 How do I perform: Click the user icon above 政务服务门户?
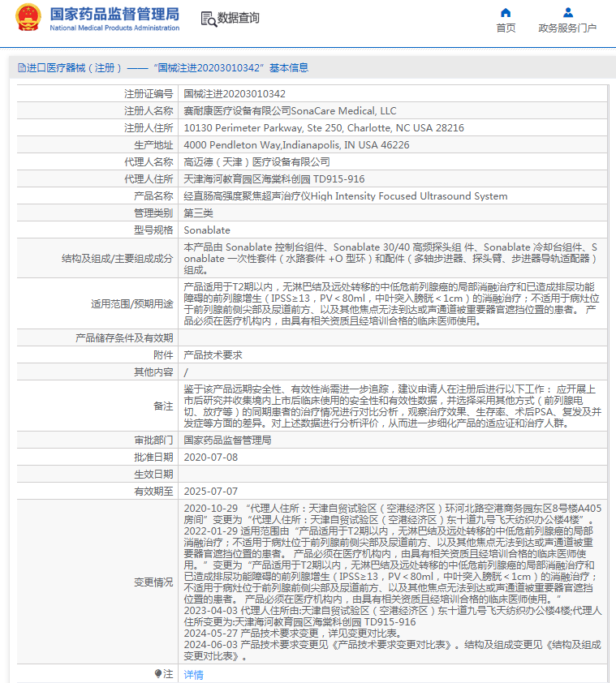pyautogui.click(x=567, y=12)
